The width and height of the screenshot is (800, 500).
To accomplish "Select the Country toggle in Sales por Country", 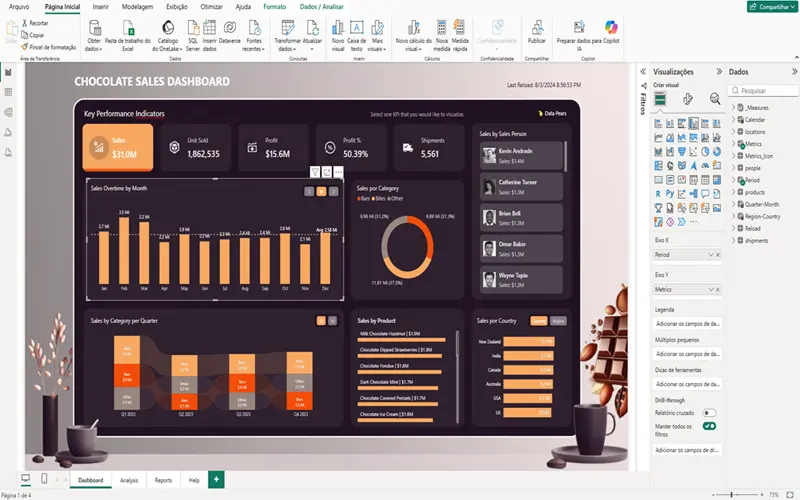I will pyautogui.click(x=539, y=321).
